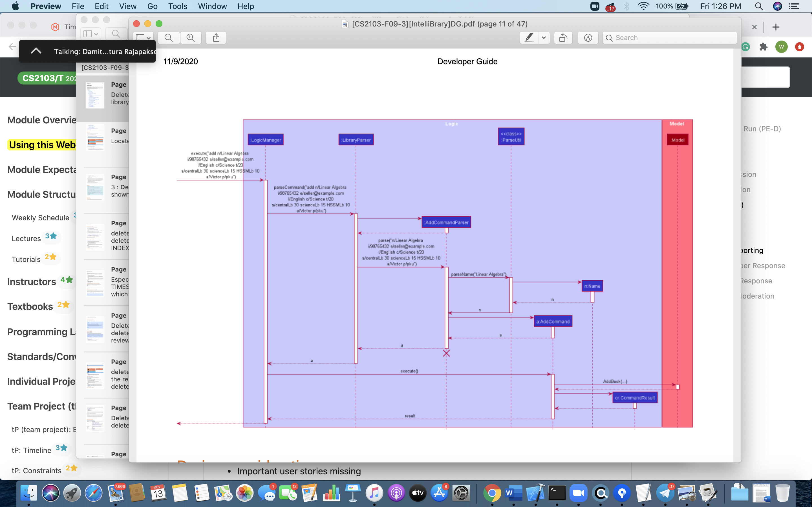Open the Chrome extensions puzzle icon
The image size is (812, 507).
(763, 47)
